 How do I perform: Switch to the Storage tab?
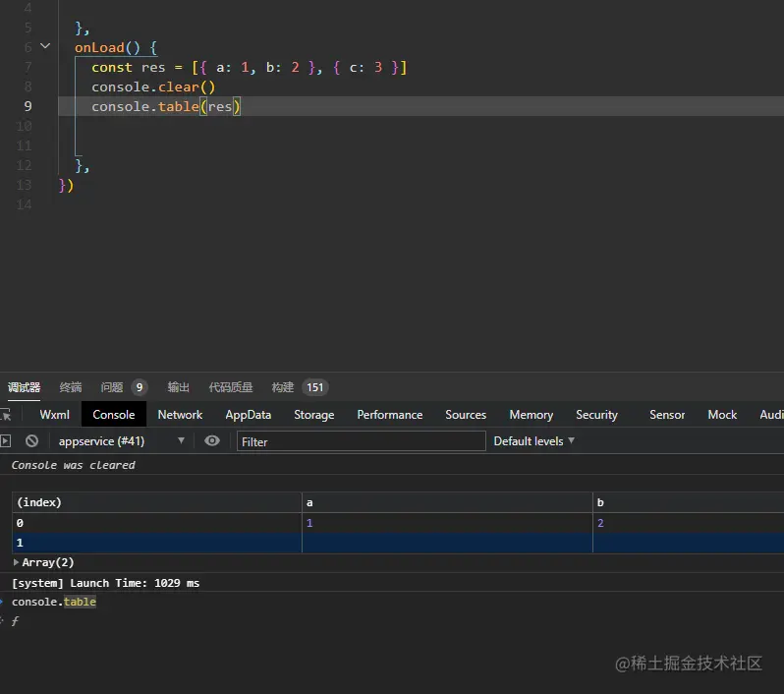(314, 415)
